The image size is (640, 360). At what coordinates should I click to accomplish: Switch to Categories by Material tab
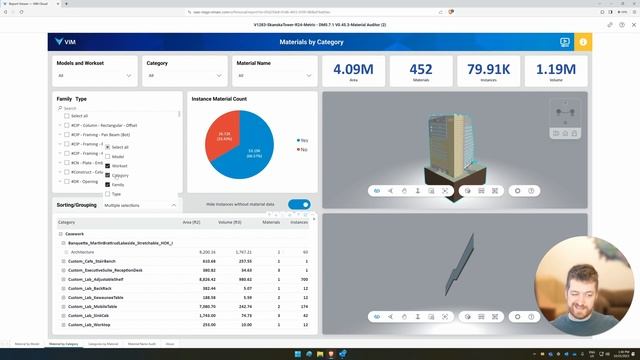pos(103,344)
